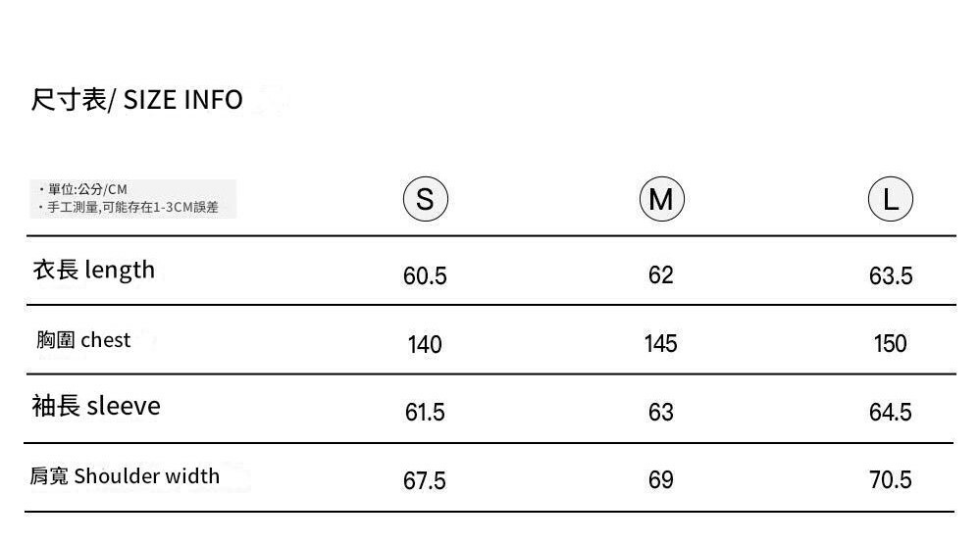
Task: Click the circled L size icon
Action: click(890, 200)
